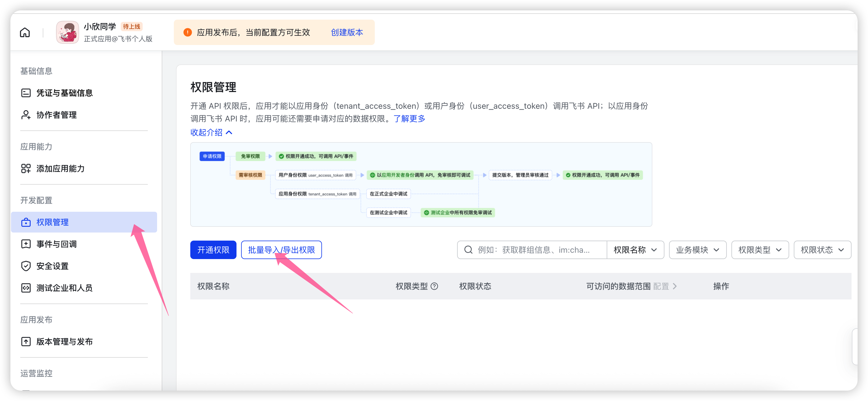Click the 事件与回调 sidebar icon
868x401 pixels.
point(26,244)
